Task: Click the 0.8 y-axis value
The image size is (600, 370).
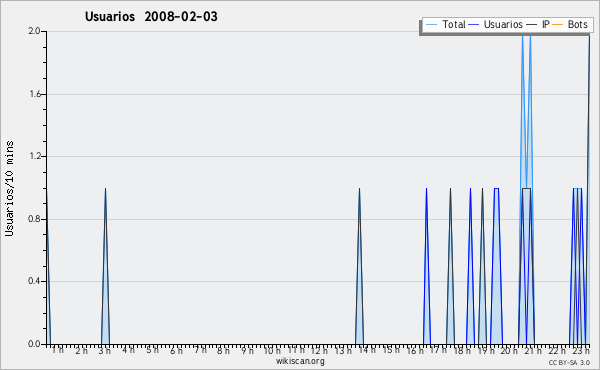Action: [x=34, y=219]
